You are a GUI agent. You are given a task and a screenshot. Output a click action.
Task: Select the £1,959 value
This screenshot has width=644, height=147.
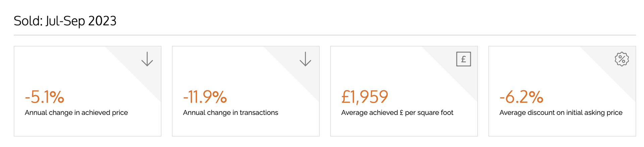click(x=365, y=97)
